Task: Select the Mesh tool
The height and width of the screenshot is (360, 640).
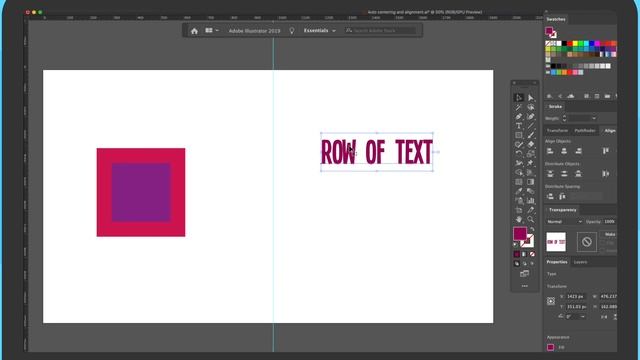Action: [519, 182]
